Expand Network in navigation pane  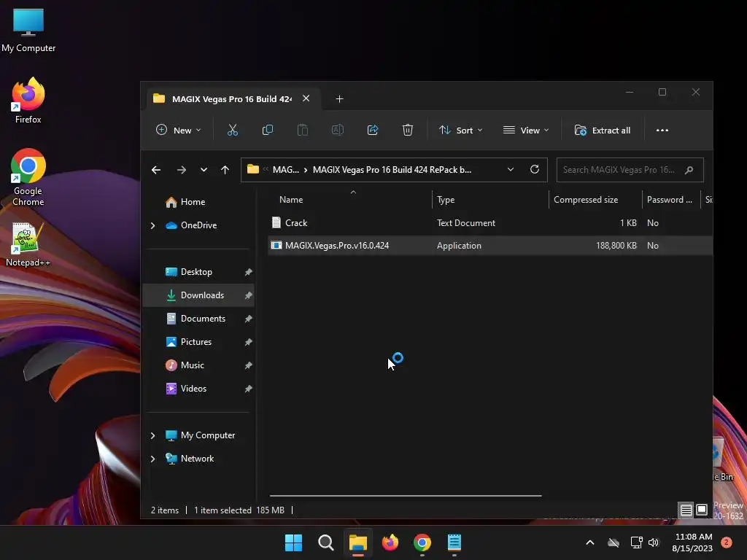point(153,459)
